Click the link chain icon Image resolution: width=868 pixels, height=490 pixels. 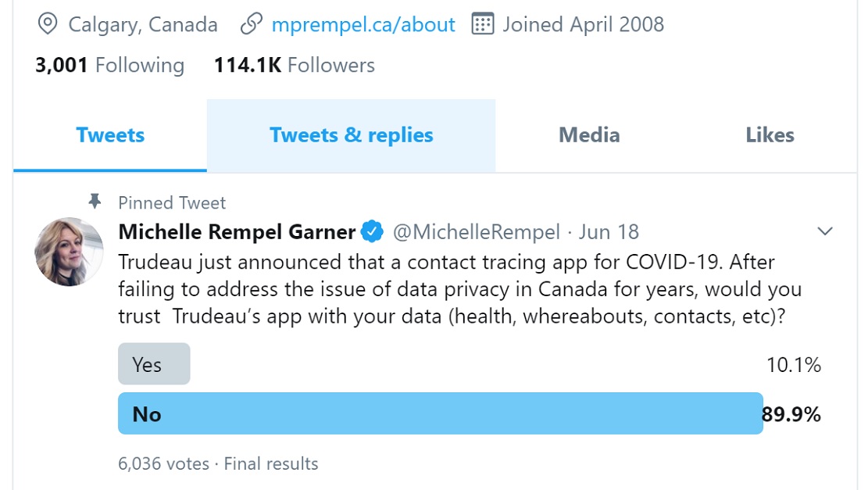[251, 24]
